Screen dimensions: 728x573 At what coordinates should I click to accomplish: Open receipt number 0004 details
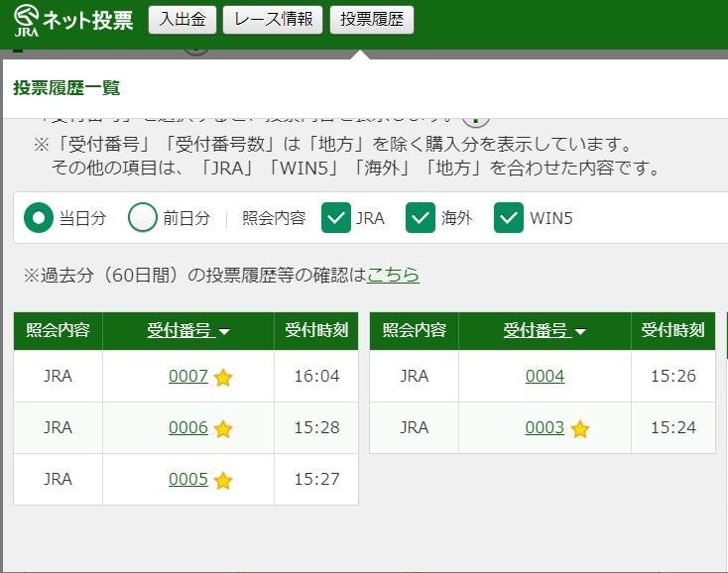(545, 377)
